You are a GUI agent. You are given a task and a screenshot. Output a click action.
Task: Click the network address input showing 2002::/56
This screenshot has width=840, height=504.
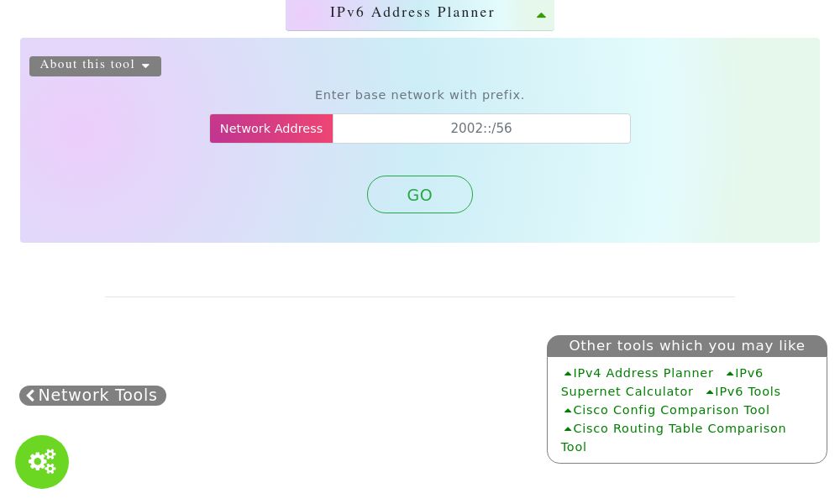(481, 129)
